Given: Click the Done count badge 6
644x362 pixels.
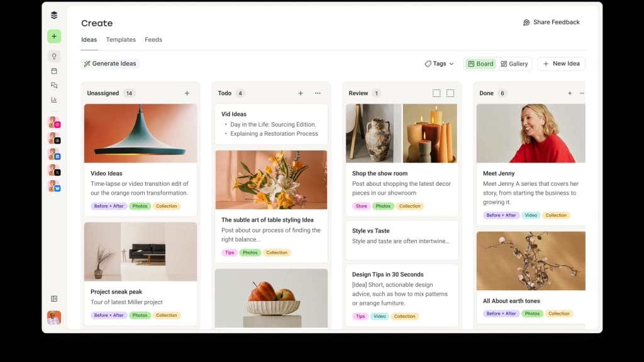Looking at the screenshot, I should pyautogui.click(x=502, y=93).
